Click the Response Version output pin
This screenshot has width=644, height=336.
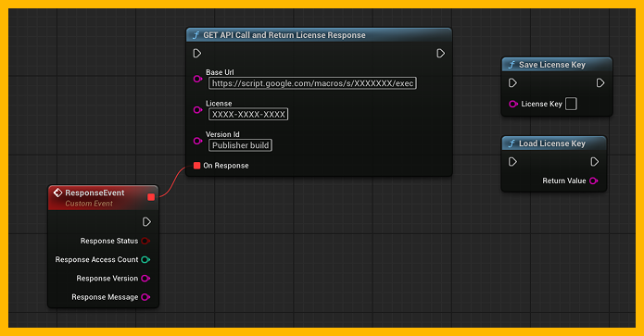tap(145, 279)
